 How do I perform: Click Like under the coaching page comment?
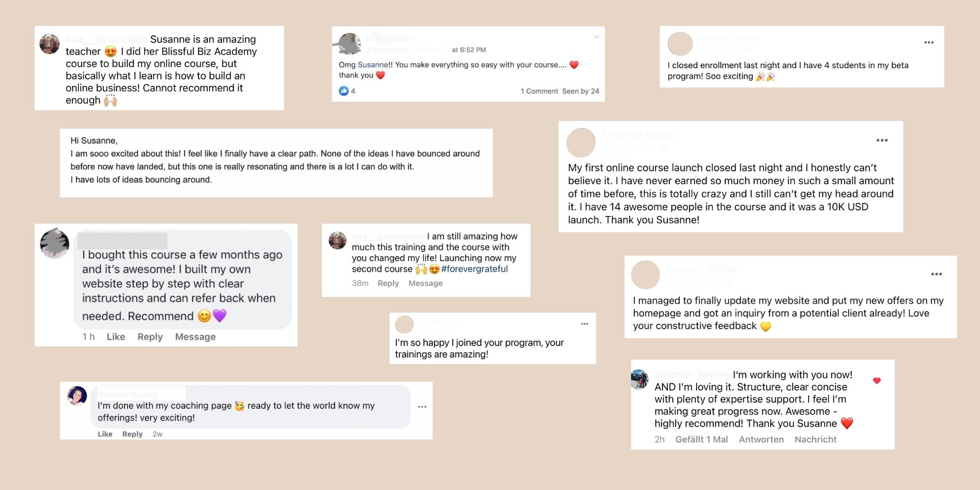105,434
